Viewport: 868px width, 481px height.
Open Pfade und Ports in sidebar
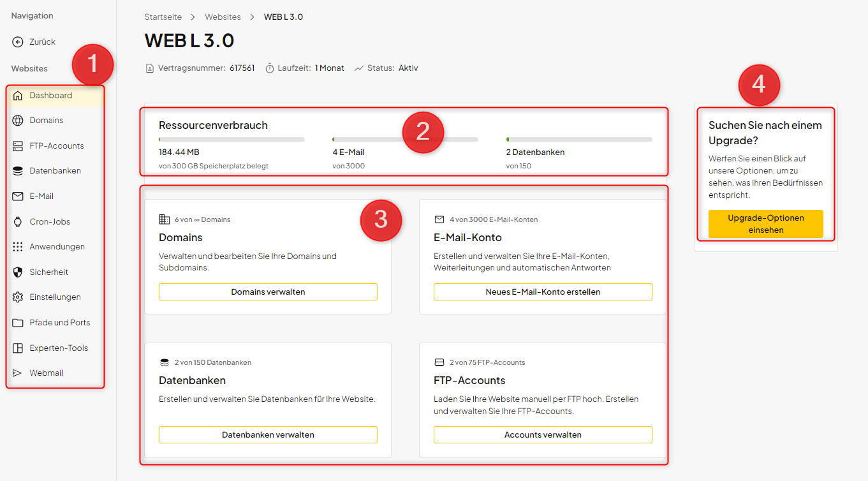(59, 323)
